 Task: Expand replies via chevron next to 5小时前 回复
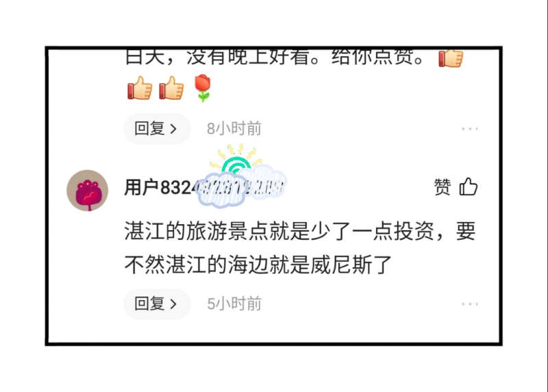173,304
